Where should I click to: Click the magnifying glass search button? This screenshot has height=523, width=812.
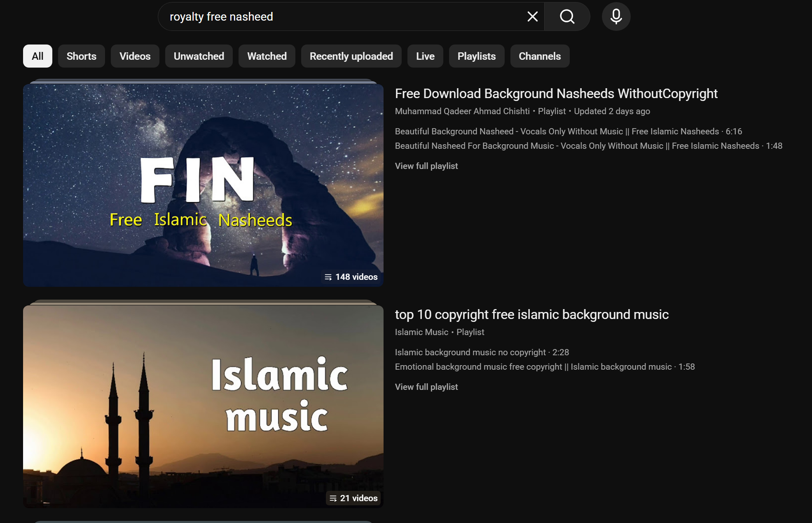[x=567, y=17]
